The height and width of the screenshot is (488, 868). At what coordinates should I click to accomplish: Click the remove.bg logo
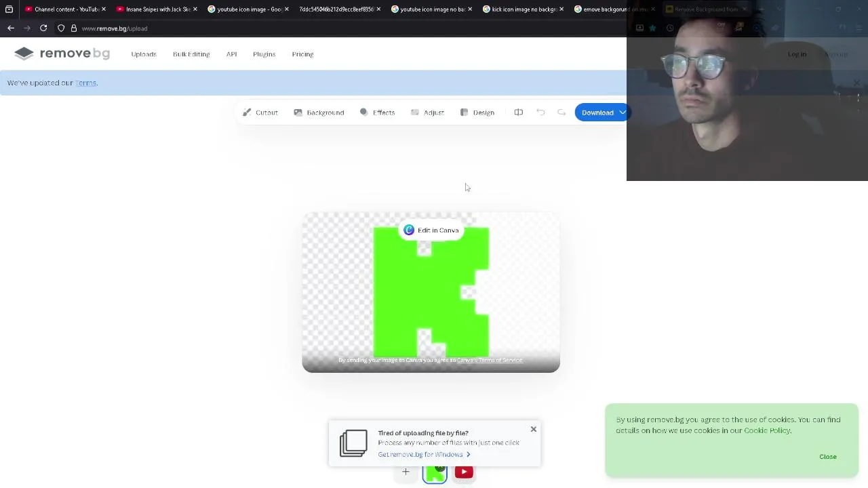(62, 54)
